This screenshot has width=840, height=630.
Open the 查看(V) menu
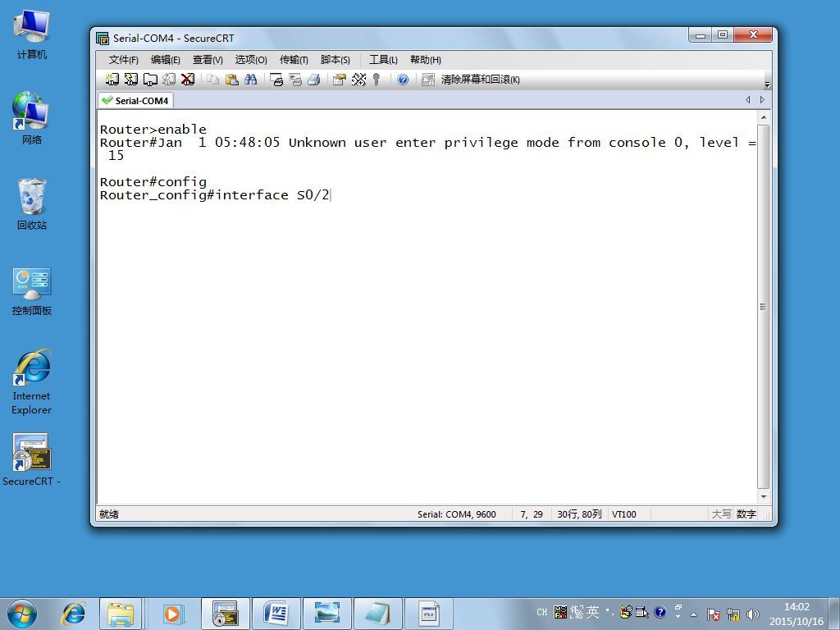[208, 59]
